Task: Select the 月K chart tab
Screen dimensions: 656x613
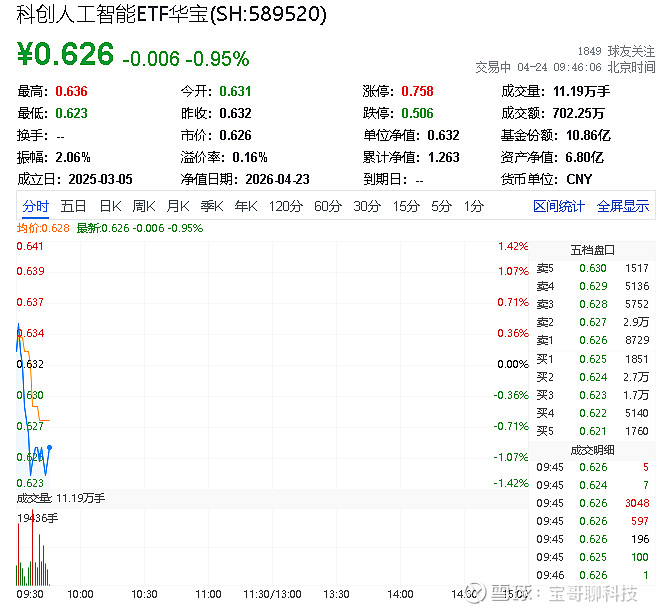Action: [x=178, y=206]
